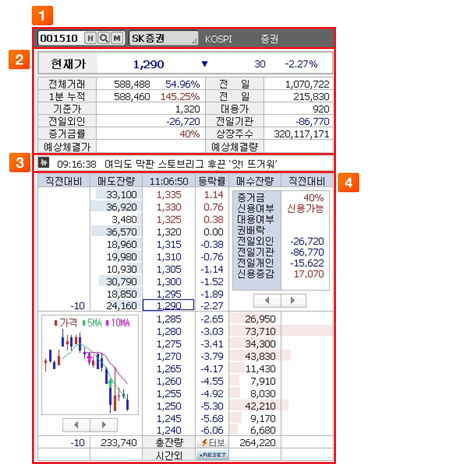The width and height of the screenshot is (450, 475).
Task: Click the 1,335 top ask price
Action: (169, 195)
